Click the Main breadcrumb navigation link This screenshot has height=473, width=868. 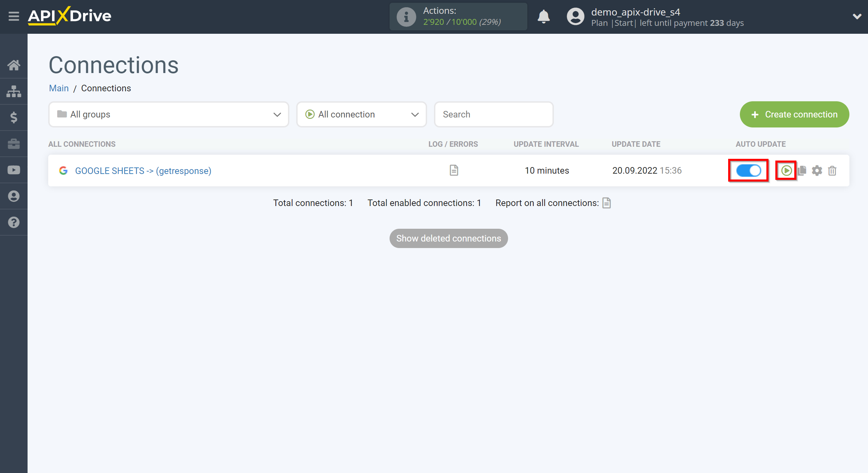[59, 88]
